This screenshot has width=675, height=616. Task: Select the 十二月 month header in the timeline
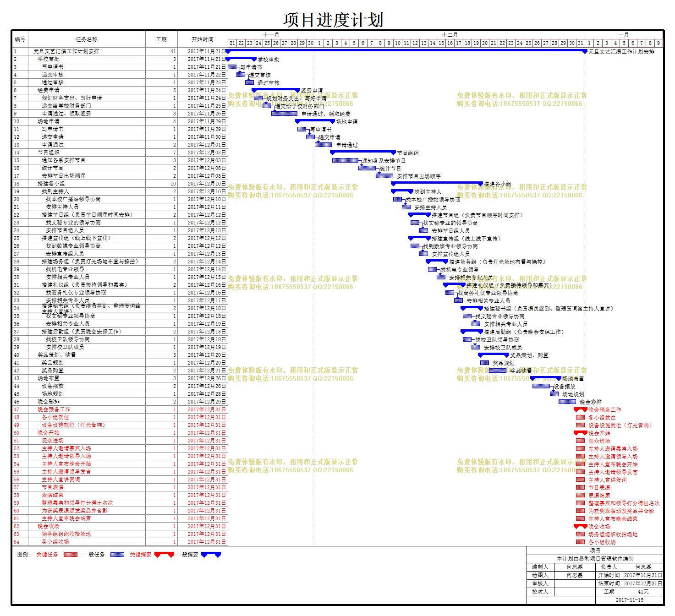[x=450, y=35]
